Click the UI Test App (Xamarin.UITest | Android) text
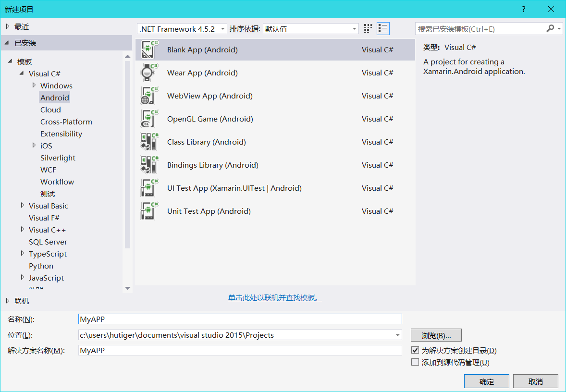 point(234,188)
